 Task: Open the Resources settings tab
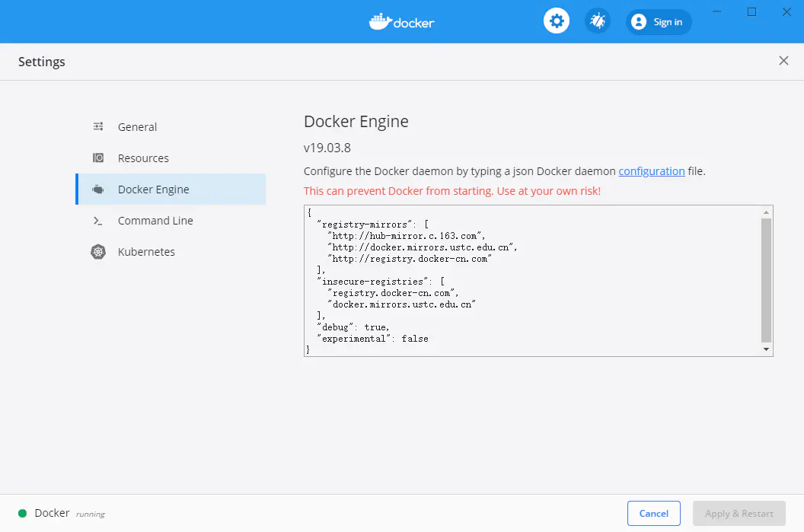[x=171, y=158]
